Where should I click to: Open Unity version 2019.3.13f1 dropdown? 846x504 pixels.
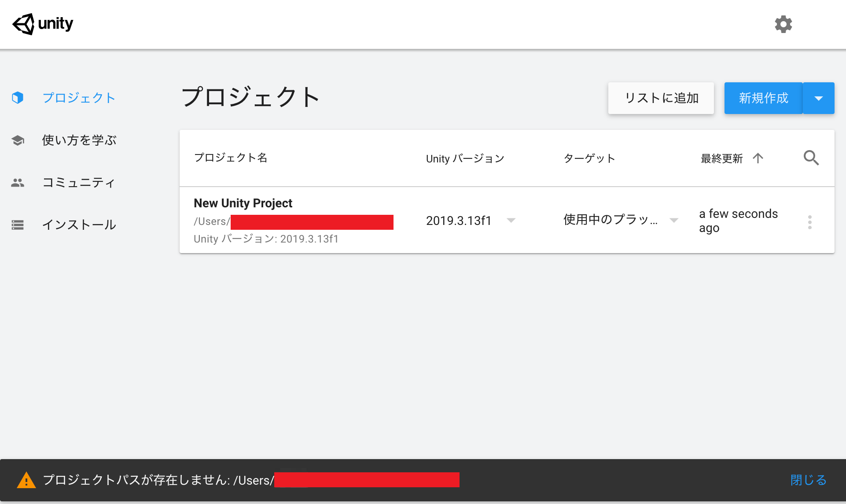(x=511, y=220)
